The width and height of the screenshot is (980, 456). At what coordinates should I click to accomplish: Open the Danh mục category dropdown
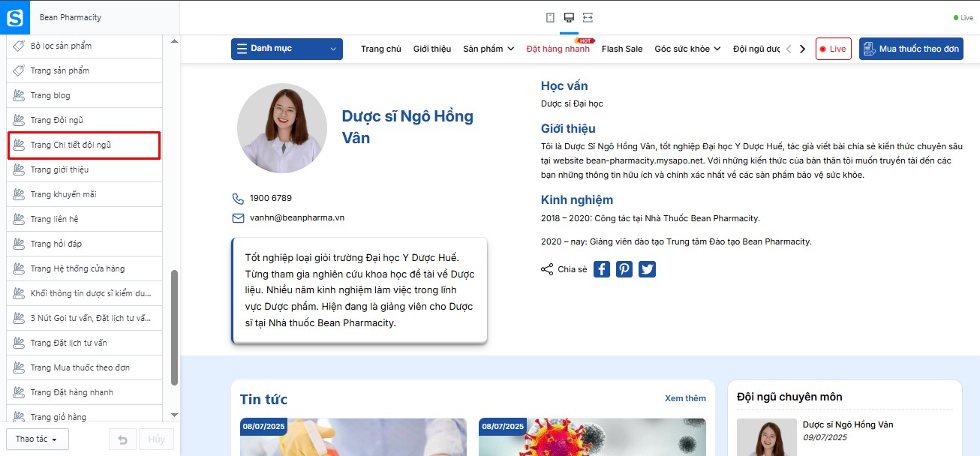coord(287,49)
